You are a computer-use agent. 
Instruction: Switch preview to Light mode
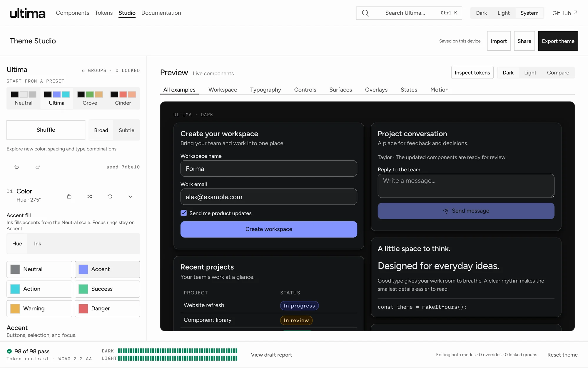530,73
